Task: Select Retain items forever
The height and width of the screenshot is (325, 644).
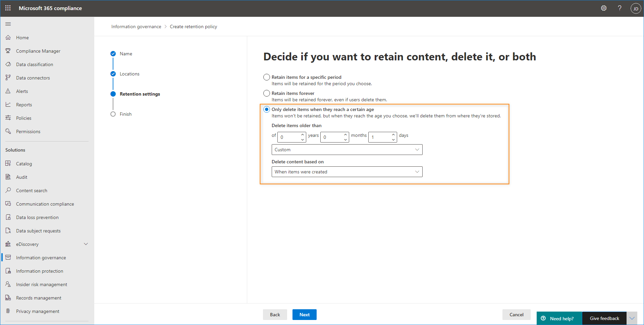Action: (266, 93)
